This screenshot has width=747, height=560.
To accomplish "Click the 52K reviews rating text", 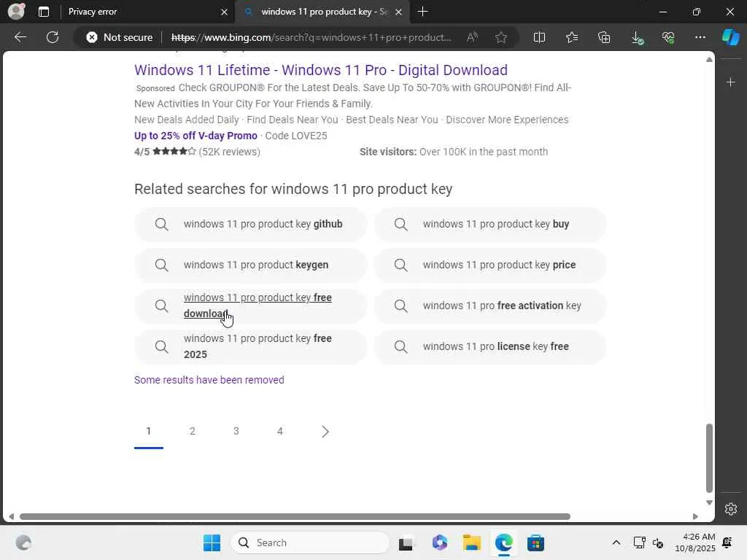I will pyautogui.click(x=229, y=152).
